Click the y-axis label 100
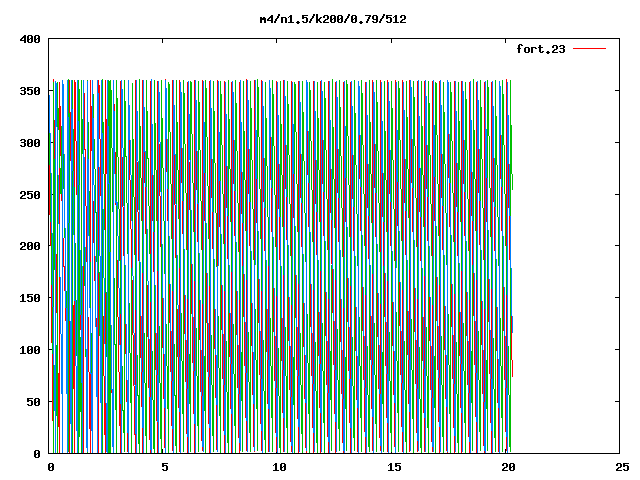 pyautogui.click(x=30, y=350)
